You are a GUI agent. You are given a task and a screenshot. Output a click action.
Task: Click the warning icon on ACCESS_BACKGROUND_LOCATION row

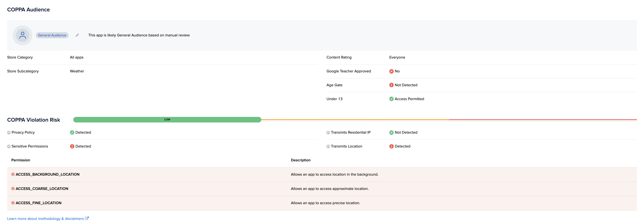tap(13, 174)
